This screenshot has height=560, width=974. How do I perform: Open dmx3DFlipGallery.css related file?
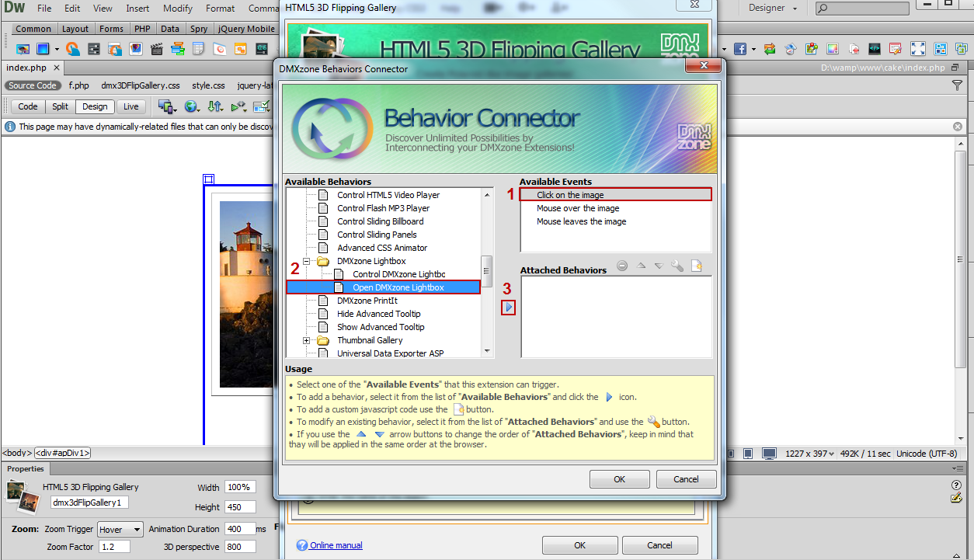(141, 85)
